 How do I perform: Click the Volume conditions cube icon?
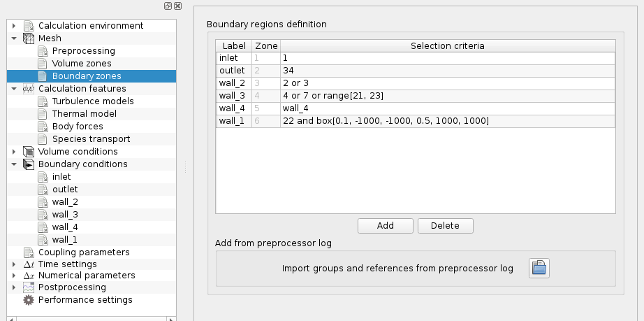29,152
